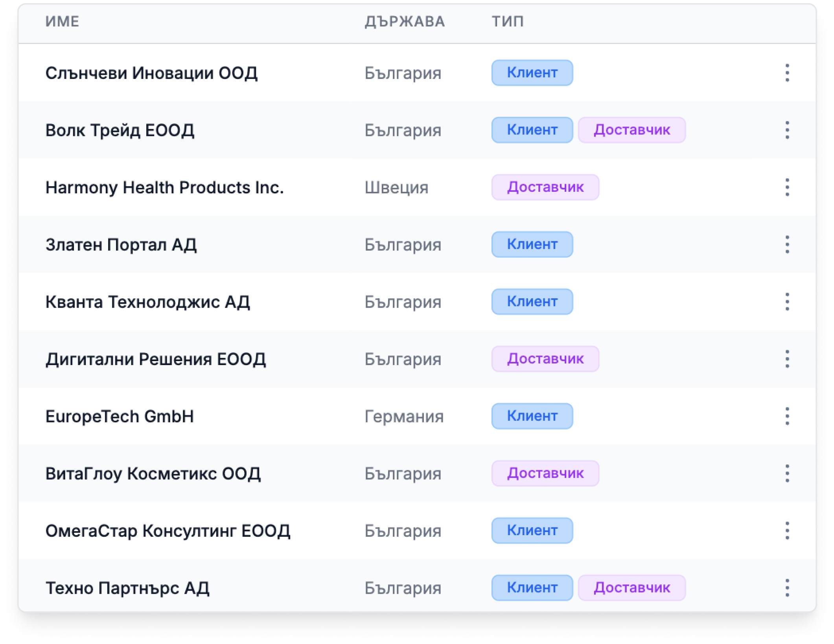Open three-dot menu for Волк Трейд ЕООД
Viewport: 834px width, 644px height.
(787, 130)
